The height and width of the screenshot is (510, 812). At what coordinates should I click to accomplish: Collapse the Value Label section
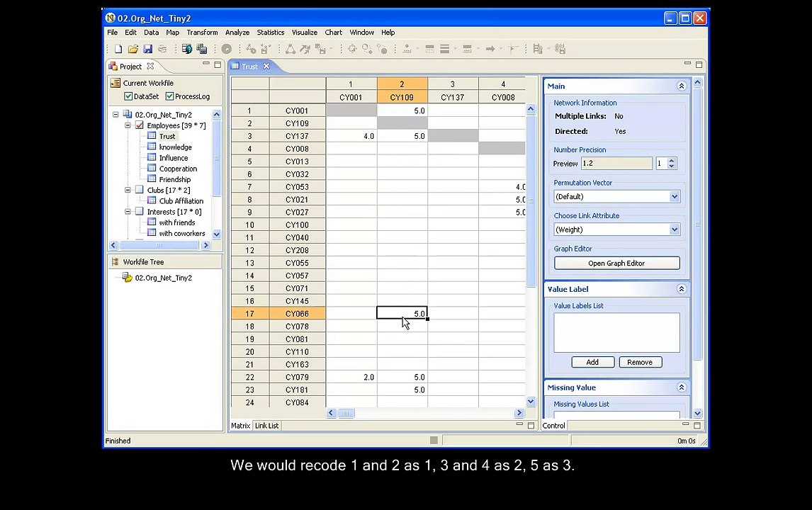[x=682, y=289]
